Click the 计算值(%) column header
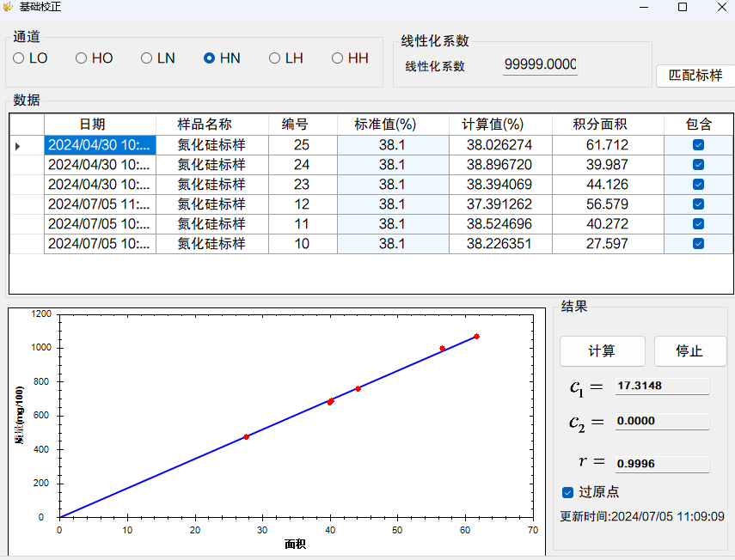 [x=500, y=124]
